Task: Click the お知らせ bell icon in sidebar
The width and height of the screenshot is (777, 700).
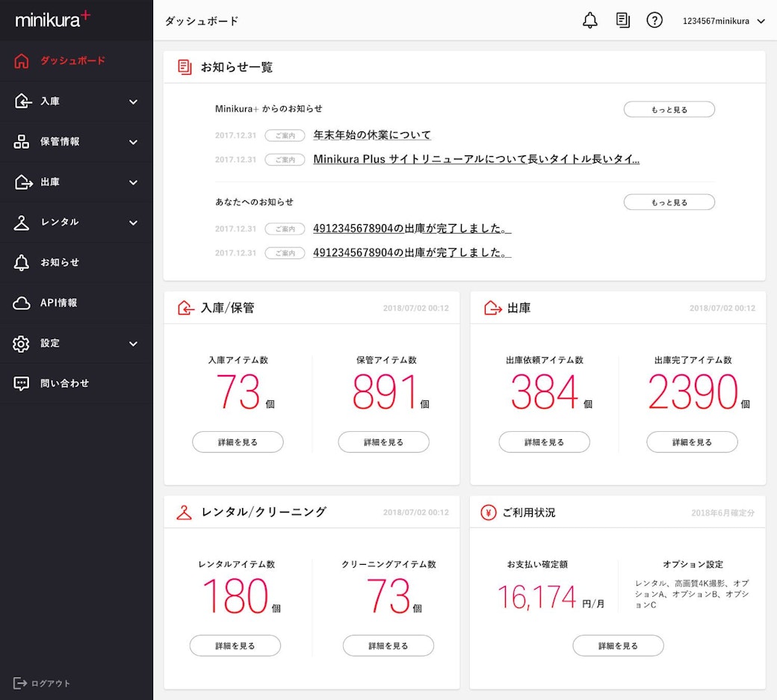Action: point(22,262)
